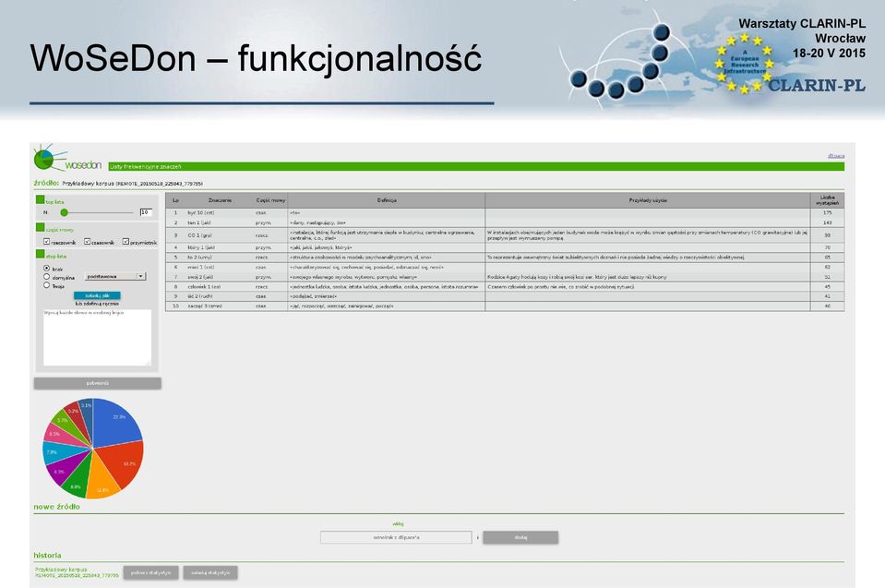Click the manual stop words text area
This screenshot has width=885, height=588.
point(97,337)
